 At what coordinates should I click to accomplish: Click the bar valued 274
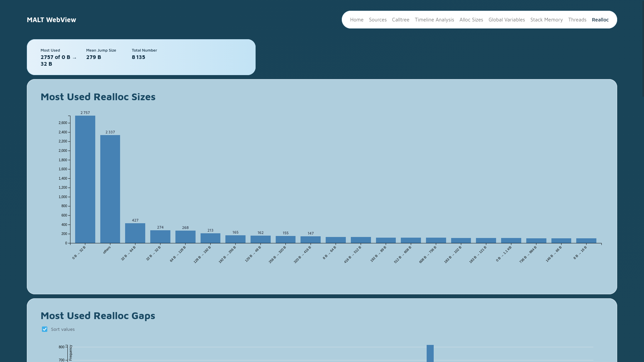160,237
